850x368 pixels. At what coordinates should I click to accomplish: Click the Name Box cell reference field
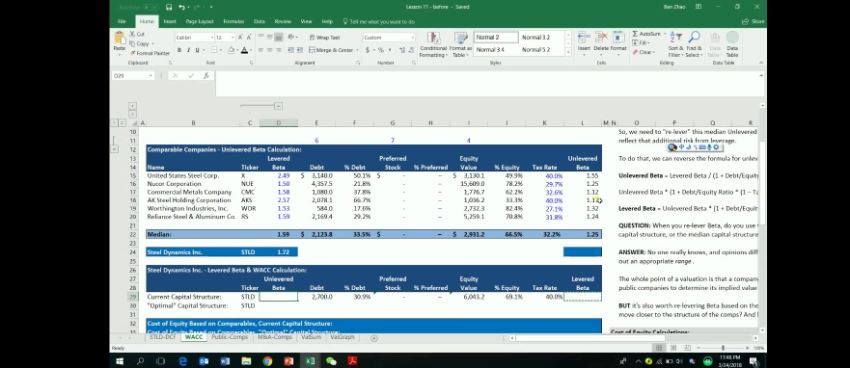coord(132,76)
